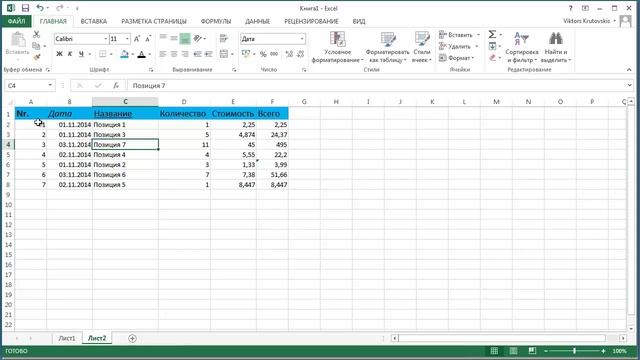Switch to Page Layout view in status bar
The width and height of the screenshot is (640, 360).
tap(513, 351)
